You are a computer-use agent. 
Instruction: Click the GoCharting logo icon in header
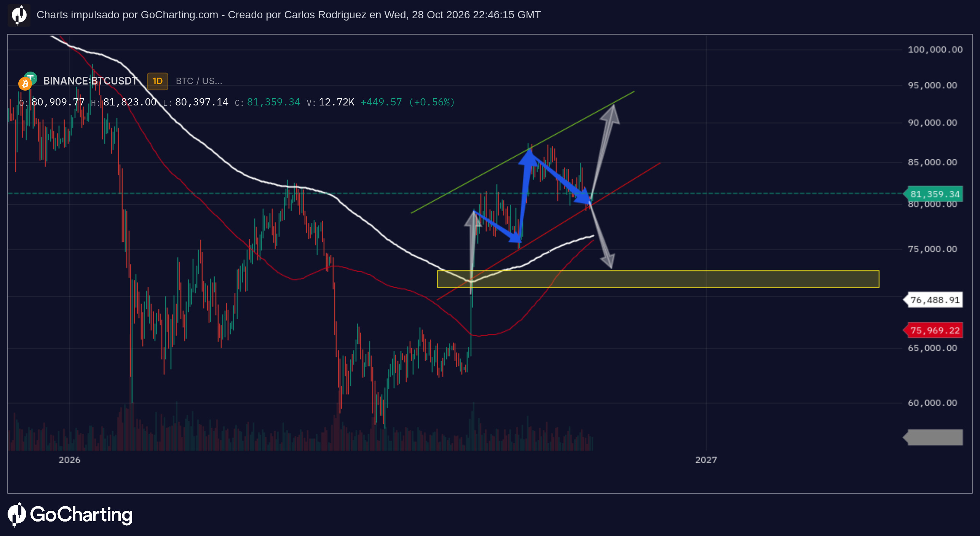click(x=19, y=15)
